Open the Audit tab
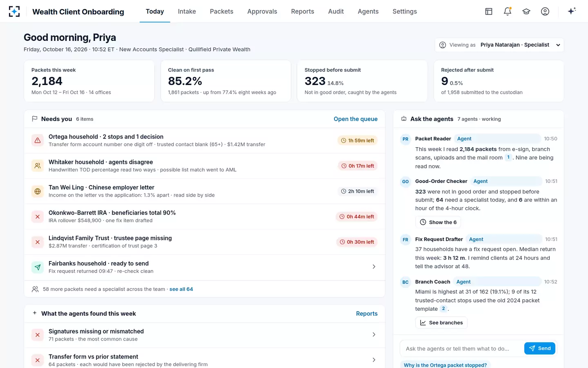The image size is (588, 368). 336,11
